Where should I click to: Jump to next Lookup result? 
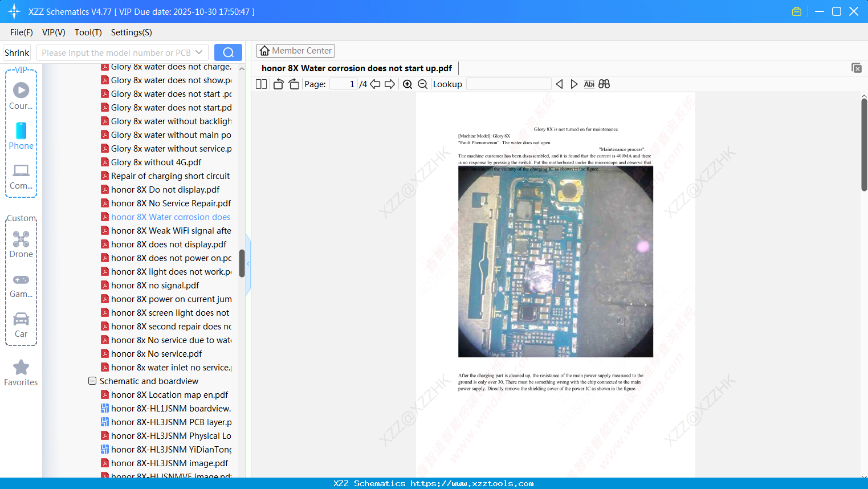pos(574,84)
